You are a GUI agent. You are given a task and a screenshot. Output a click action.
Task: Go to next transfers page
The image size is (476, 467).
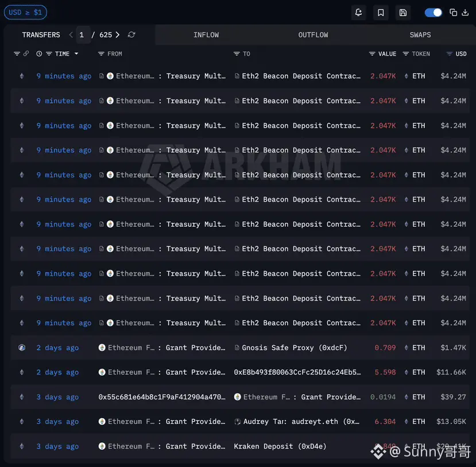[118, 35]
